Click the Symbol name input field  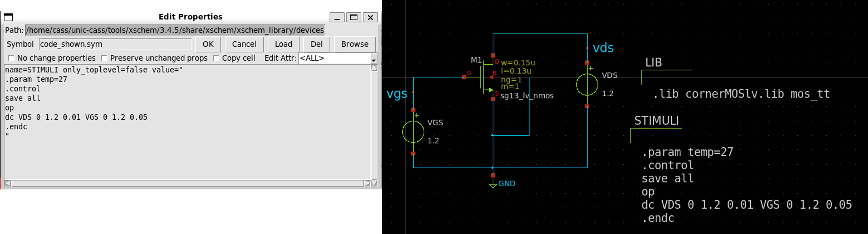click(x=115, y=44)
